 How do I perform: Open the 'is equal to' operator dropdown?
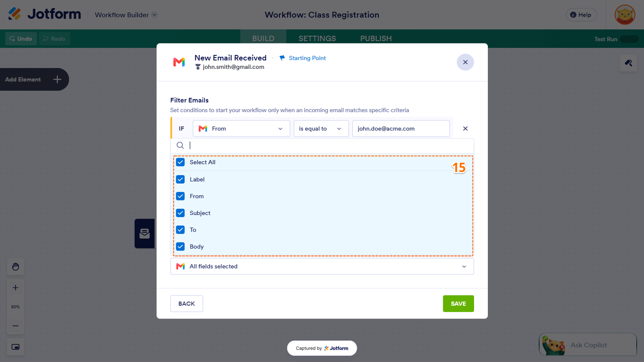pyautogui.click(x=321, y=129)
